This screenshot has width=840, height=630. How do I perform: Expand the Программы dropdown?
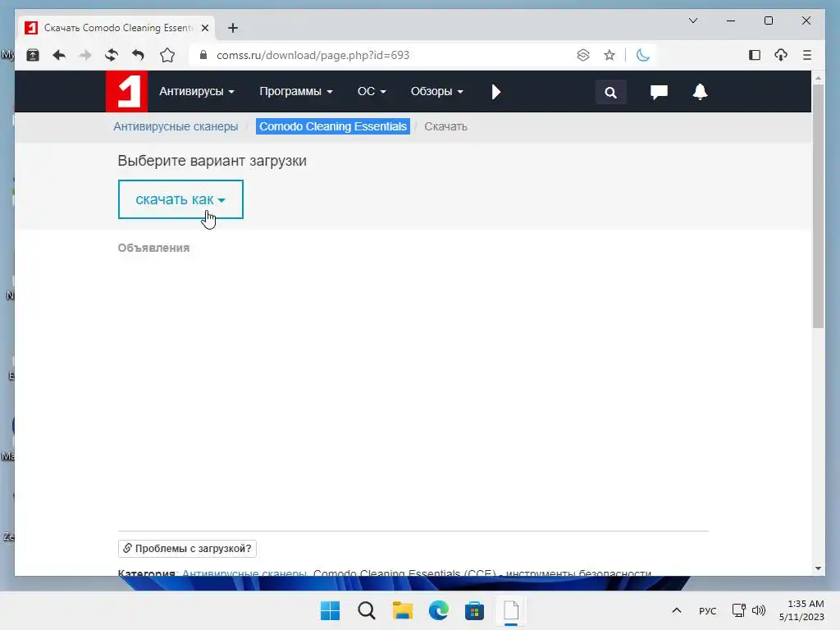click(x=295, y=92)
